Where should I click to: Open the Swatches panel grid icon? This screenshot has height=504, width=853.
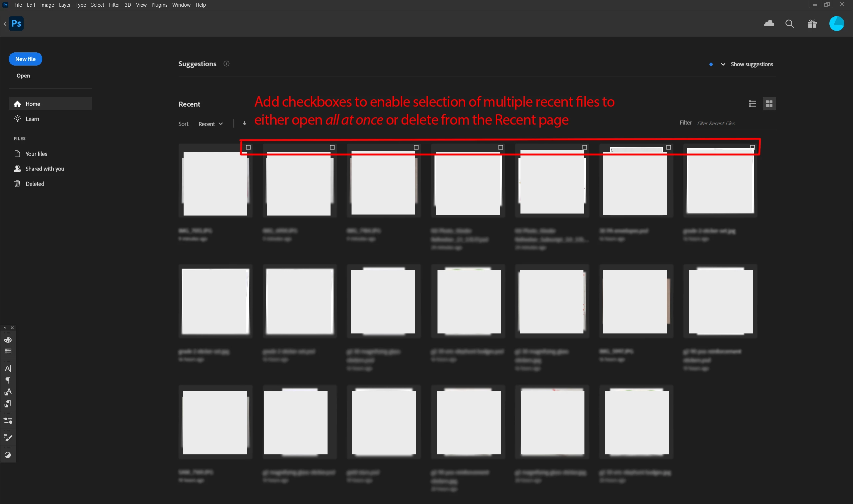point(8,351)
